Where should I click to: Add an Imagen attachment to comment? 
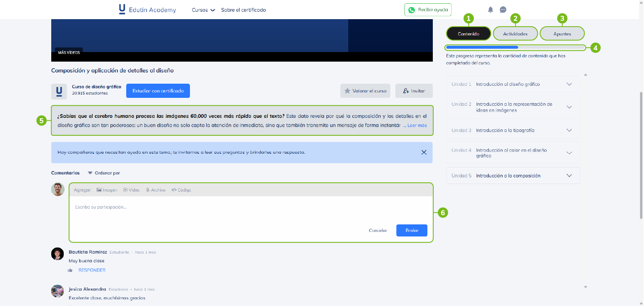coord(107,190)
